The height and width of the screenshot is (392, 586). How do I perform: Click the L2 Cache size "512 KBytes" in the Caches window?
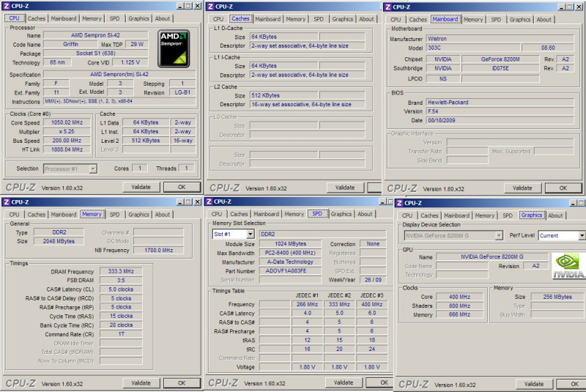click(284, 95)
